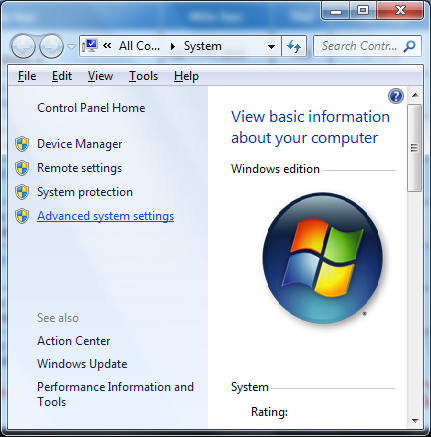Expand the address bar history dropdown
The image size is (431, 437).
point(272,47)
